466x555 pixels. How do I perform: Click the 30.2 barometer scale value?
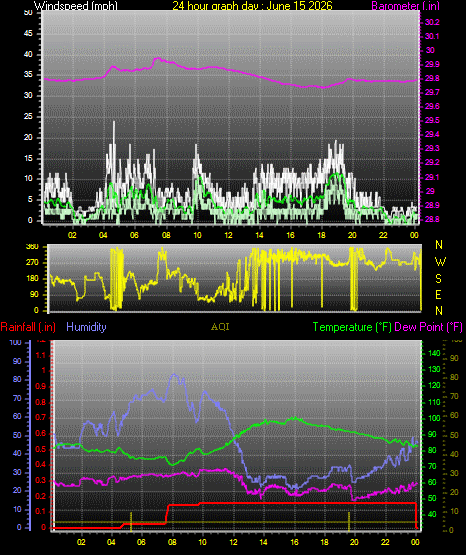(432, 22)
